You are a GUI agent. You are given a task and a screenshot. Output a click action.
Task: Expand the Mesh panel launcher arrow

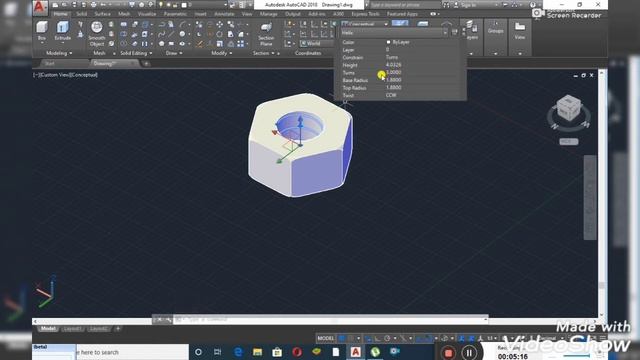pyautogui.click(x=114, y=53)
